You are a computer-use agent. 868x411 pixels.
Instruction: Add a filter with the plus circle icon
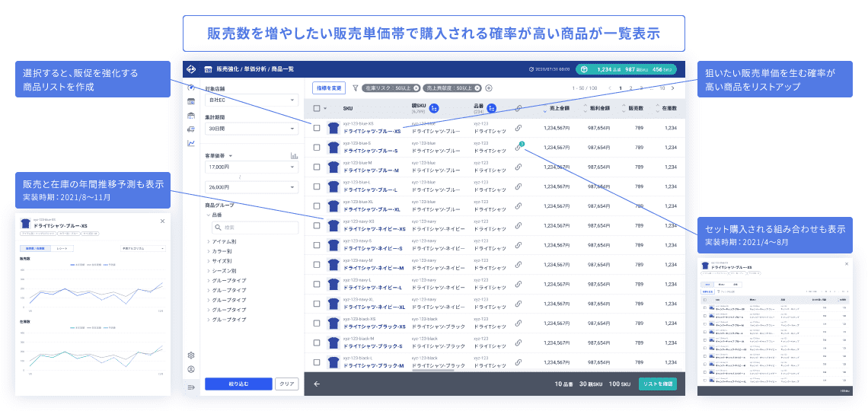pos(489,88)
